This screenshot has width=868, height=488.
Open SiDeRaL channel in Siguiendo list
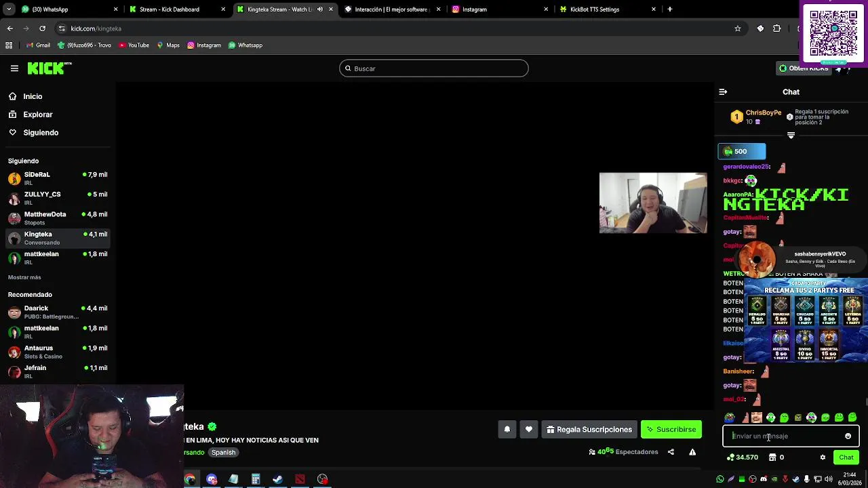click(x=58, y=178)
